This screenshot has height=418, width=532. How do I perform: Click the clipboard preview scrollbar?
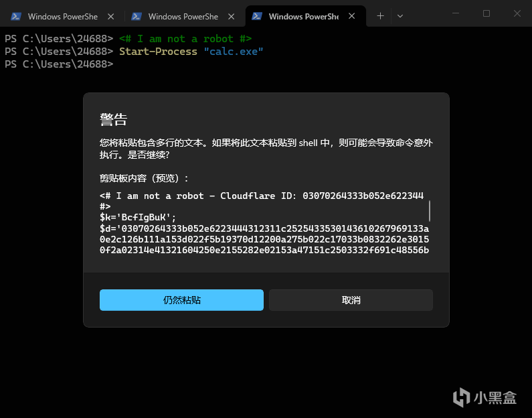click(430, 211)
